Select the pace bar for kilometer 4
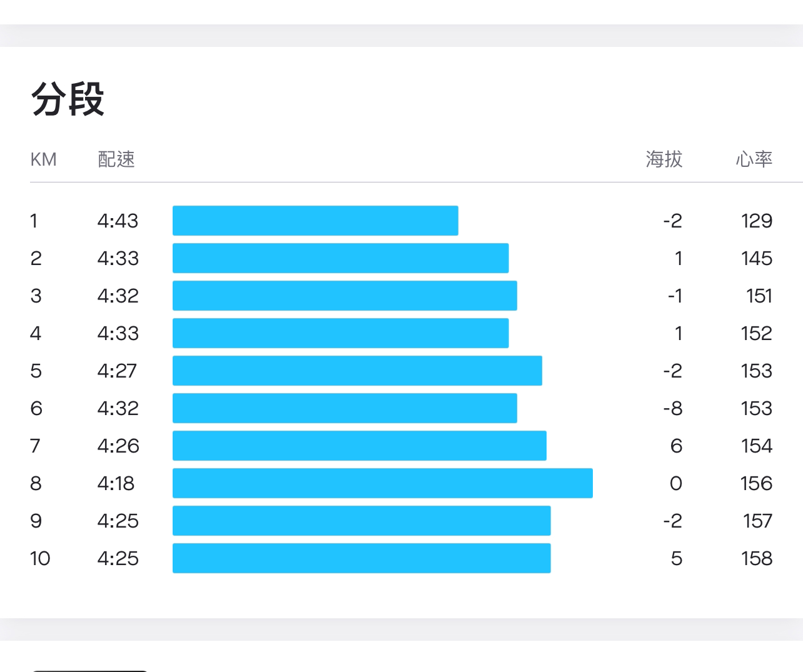Screen dimensions: 803x672 click(x=341, y=333)
